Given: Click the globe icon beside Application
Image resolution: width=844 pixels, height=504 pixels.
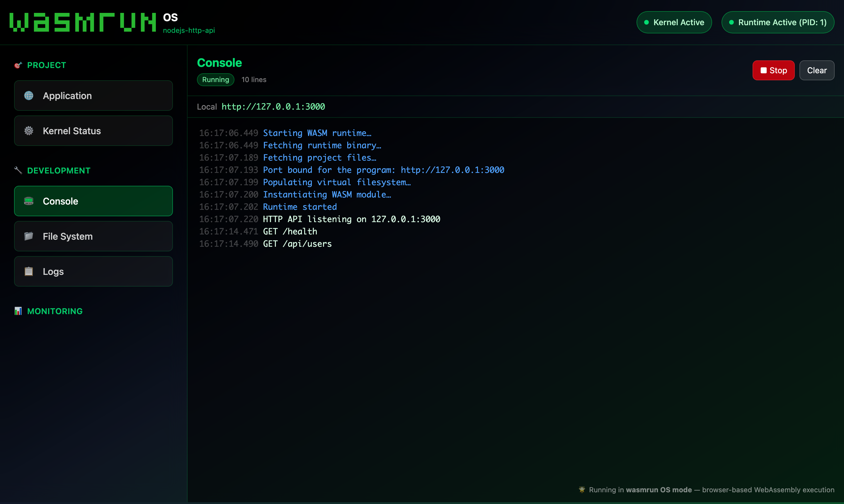Looking at the screenshot, I should (29, 96).
